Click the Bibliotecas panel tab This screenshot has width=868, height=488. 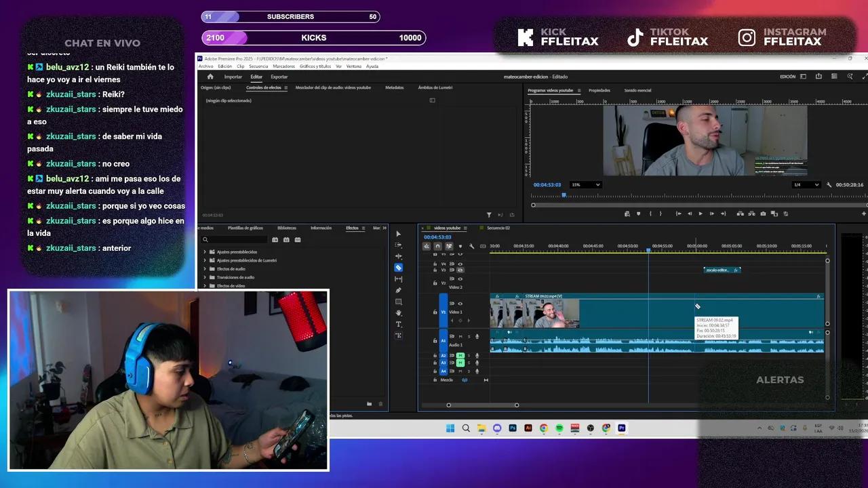click(287, 228)
